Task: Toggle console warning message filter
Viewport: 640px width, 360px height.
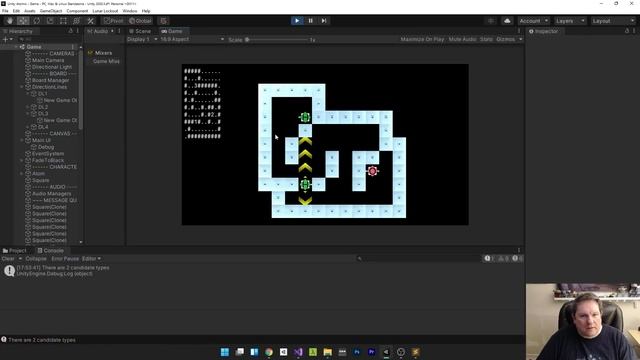Action: (x=504, y=258)
